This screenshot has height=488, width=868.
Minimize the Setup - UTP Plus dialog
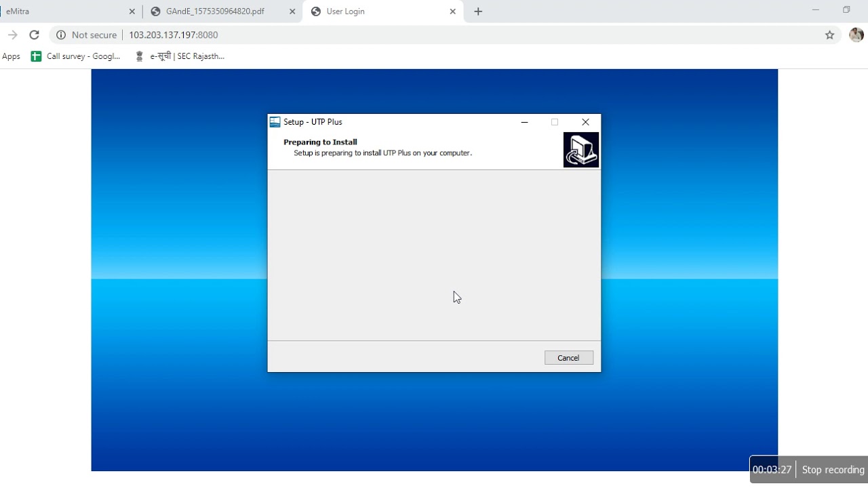[524, 122]
